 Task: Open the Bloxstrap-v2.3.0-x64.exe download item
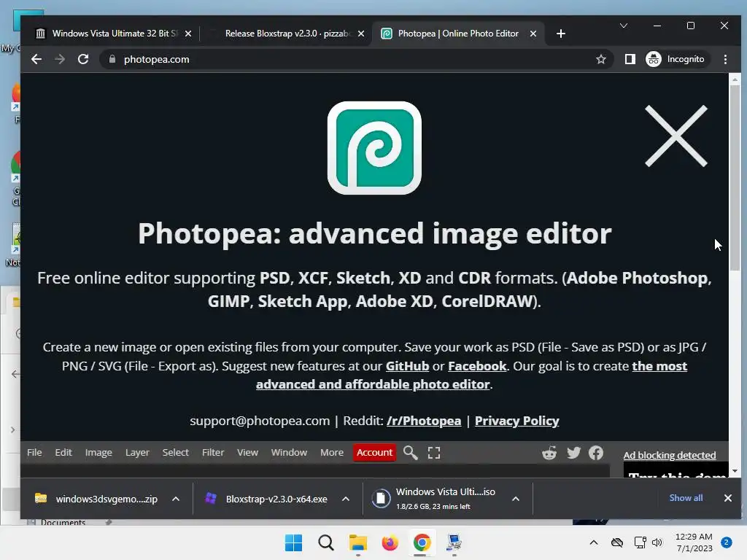click(266, 499)
